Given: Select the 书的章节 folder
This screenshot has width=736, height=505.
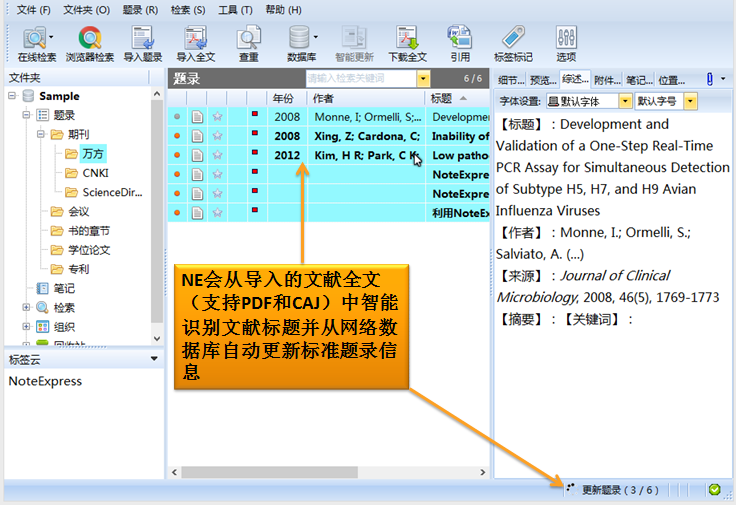Looking at the screenshot, I should (x=88, y=231).
